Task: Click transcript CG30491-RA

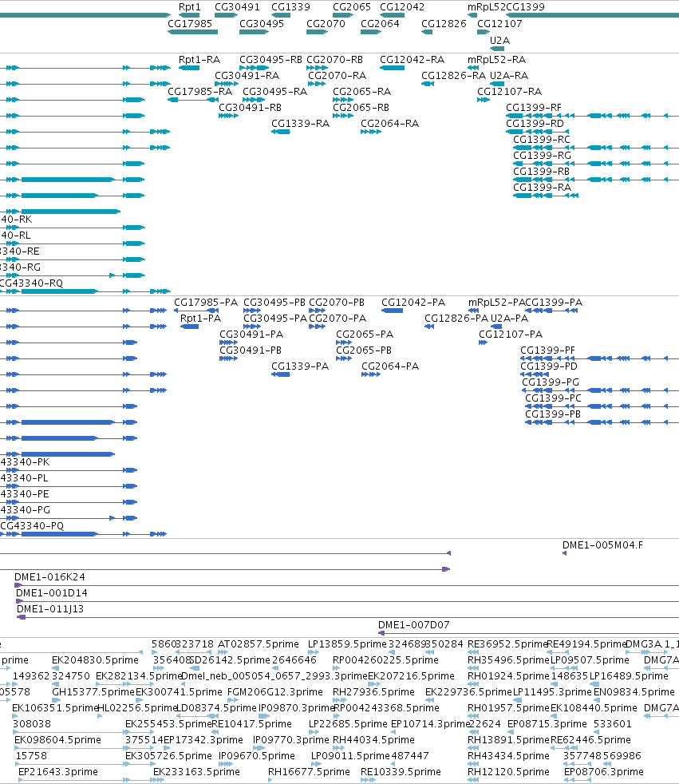Action: (x=247, y=76)
